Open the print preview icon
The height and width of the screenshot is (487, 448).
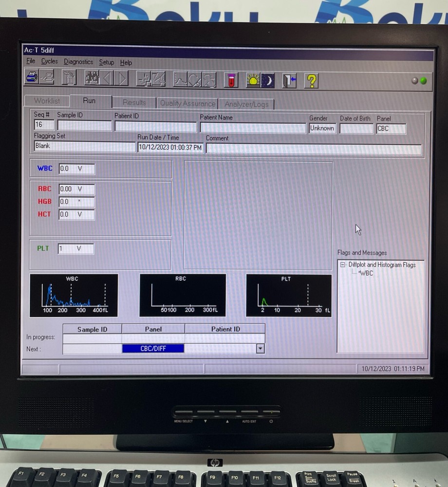pos(47,78)
